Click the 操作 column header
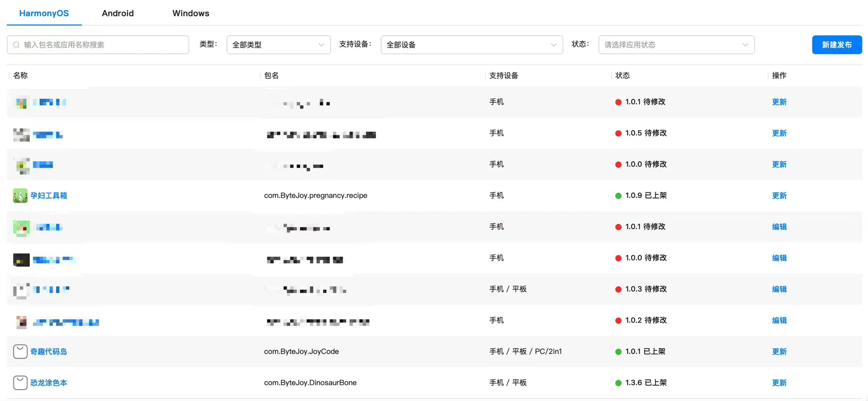Viewport: 868px width, 401px height. coord(779,75)
